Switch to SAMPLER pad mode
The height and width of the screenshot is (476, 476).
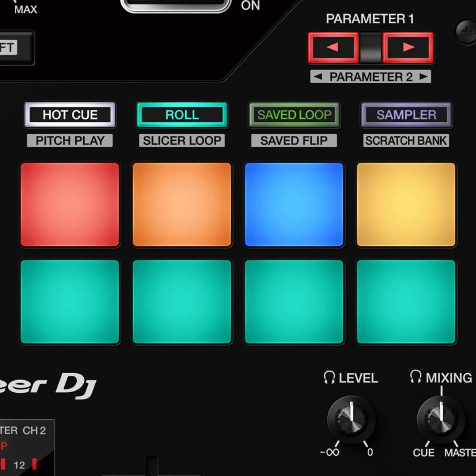[406, 115]
